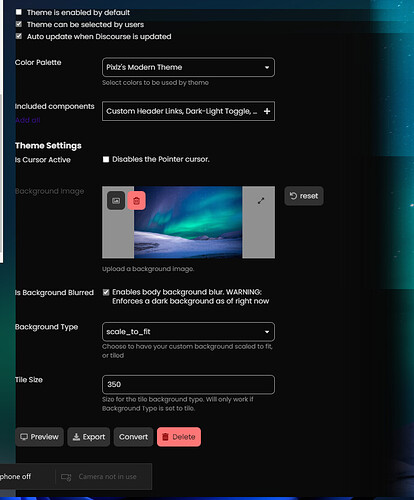414x500 pixels.
Task: Disable body background blur checkbox
Action: click(x=106, y=292)
